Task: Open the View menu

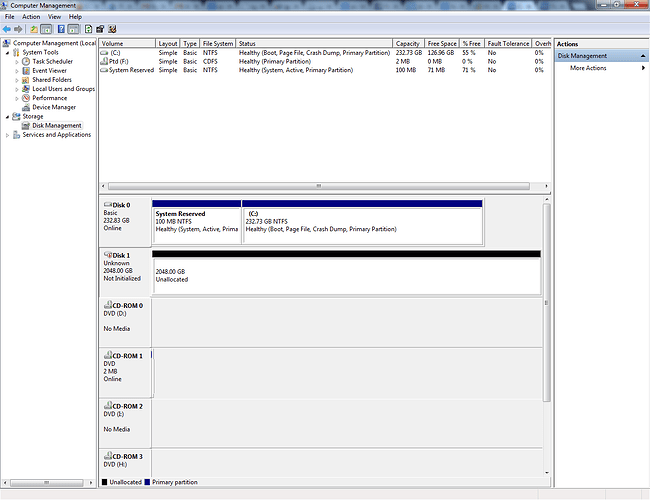Action: pos(54,17)
